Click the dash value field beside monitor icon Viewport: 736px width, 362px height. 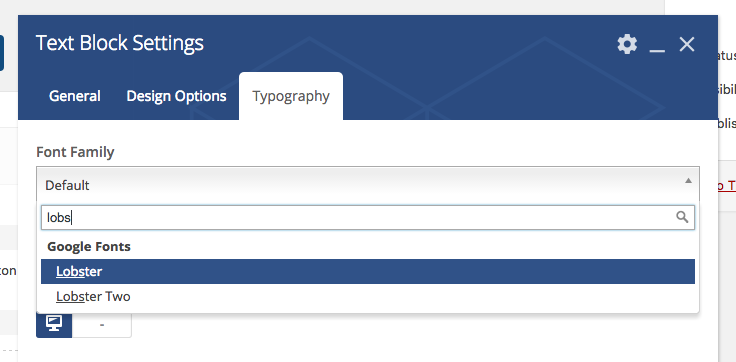[x=102, y=324]
